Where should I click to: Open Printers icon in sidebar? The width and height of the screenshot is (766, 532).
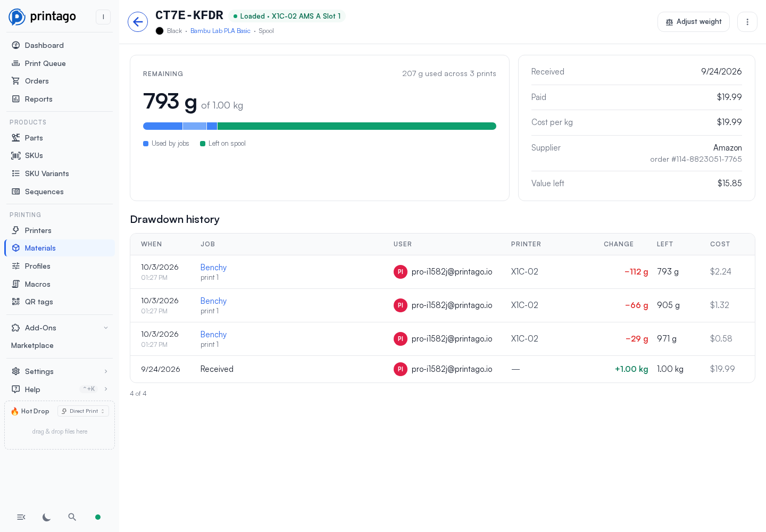[x=16, y=230]
